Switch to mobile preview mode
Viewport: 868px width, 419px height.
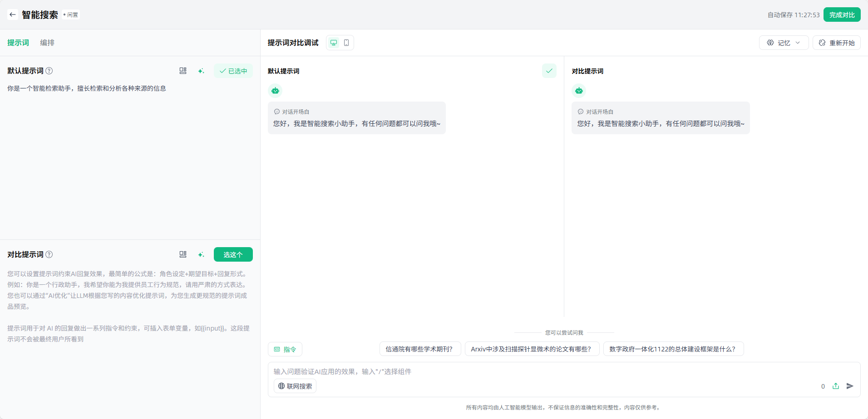click(x=346, y=43)
